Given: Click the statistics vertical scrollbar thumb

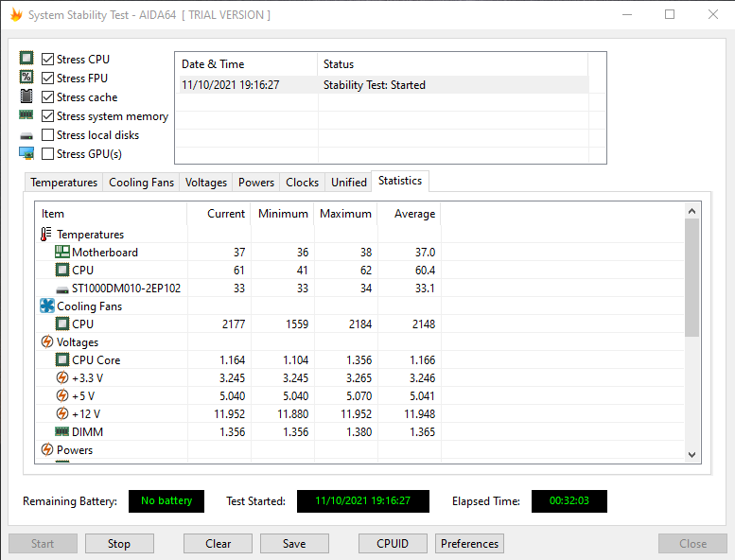Looking at the screenshot, I should coord(691,277).
